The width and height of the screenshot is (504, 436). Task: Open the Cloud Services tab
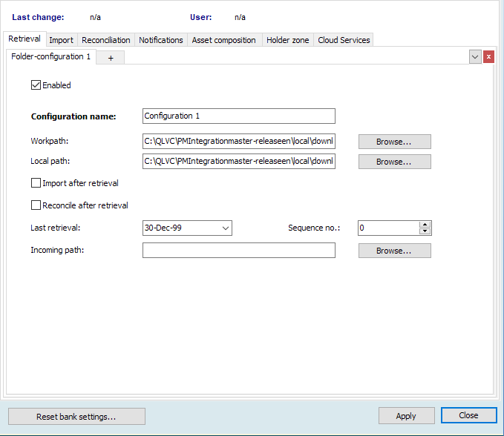(344, 40)
